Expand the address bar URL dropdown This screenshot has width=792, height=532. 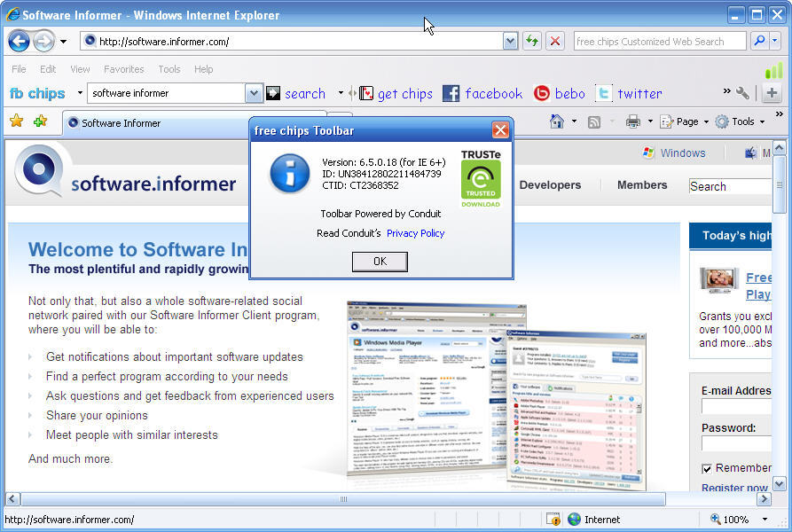tap(510, 41)
